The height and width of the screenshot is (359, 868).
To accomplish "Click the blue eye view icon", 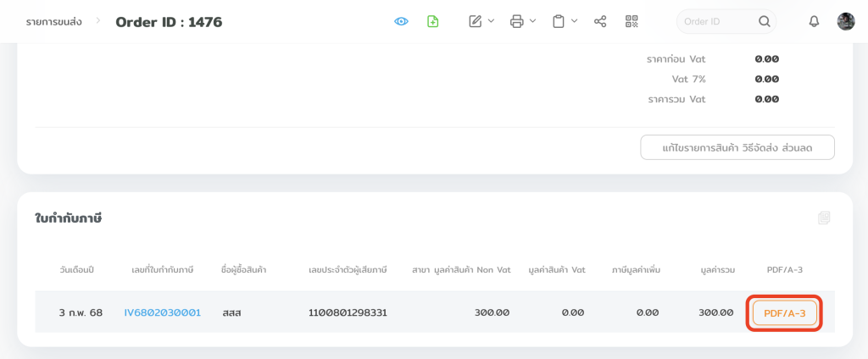I will 402,21.
